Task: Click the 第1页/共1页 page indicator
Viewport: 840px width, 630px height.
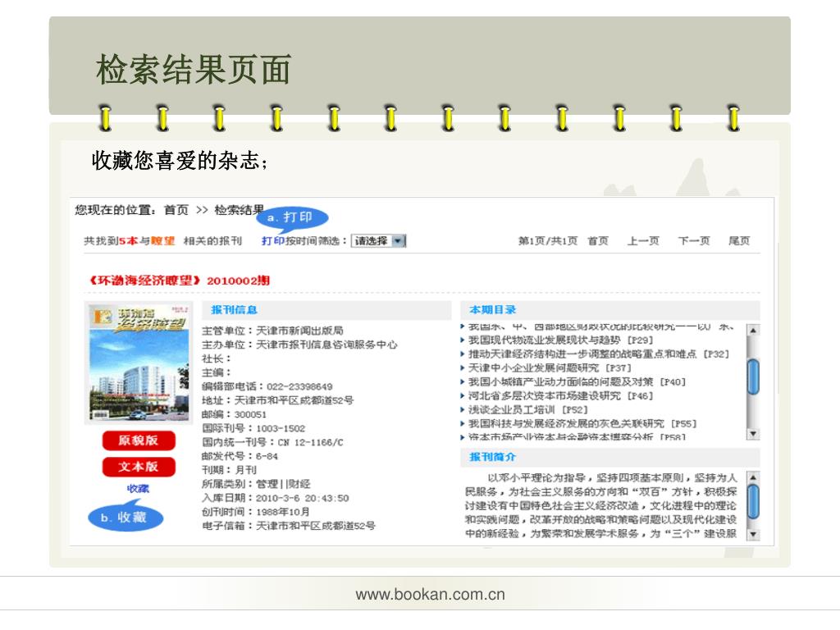Action: (x=547, y=241)
